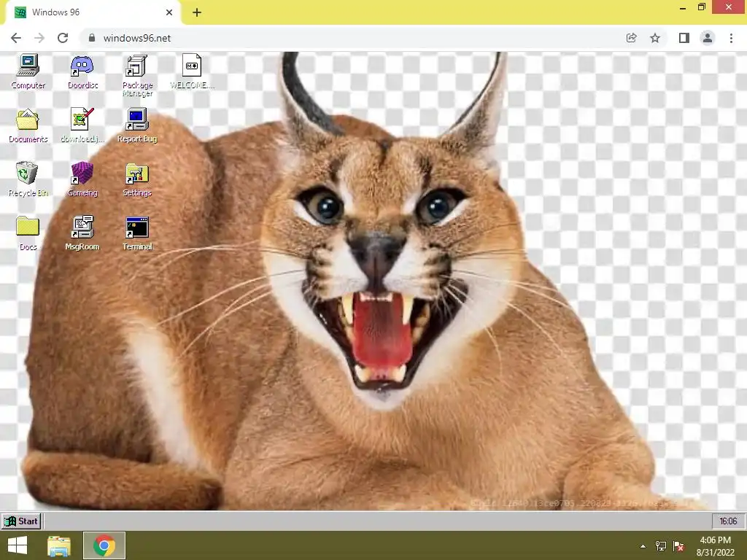747x560 pixels.
Task: Select the download.j... file icon
Action: click(82, 125)
